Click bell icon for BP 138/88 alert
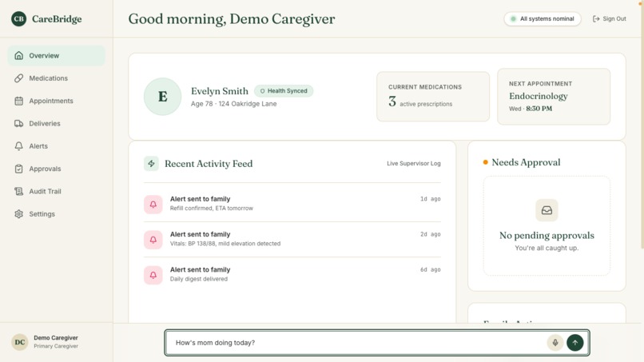644x362 pixels. 153,240
